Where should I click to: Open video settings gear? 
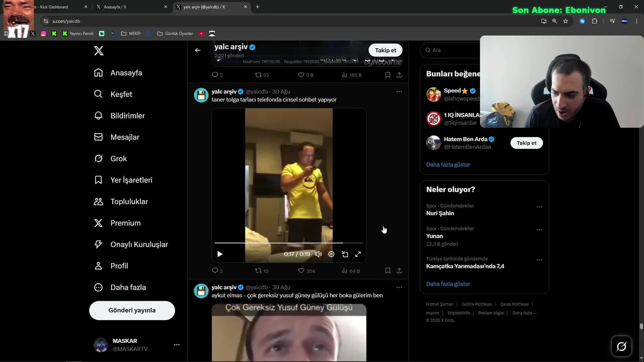(x=332, y=254)
